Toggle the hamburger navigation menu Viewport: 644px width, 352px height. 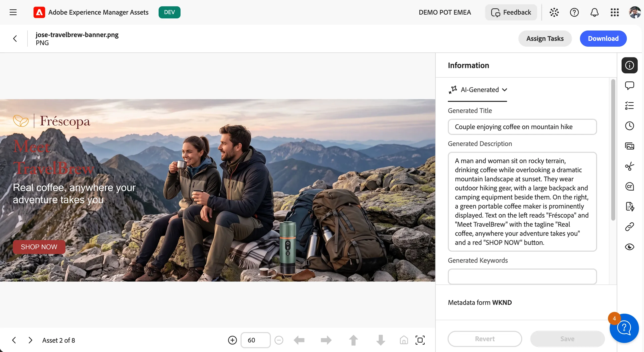coord(13,12)
